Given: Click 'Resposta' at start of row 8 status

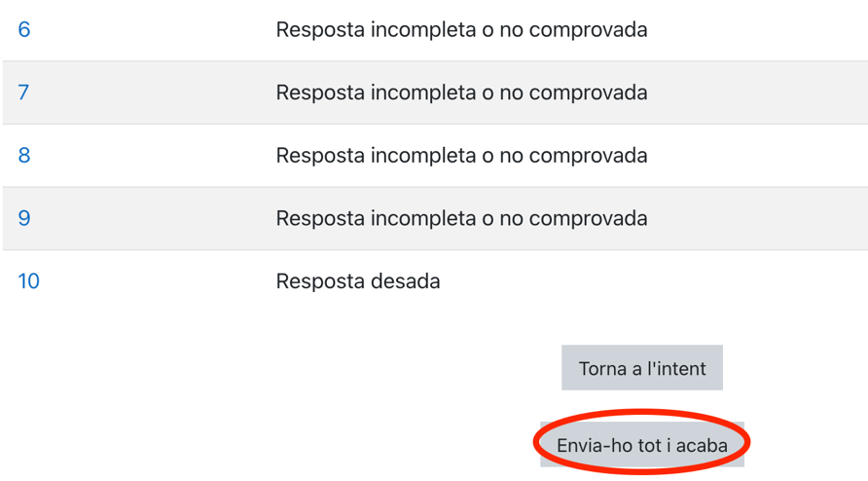Looking at the screenshot, I should point(318,156).
